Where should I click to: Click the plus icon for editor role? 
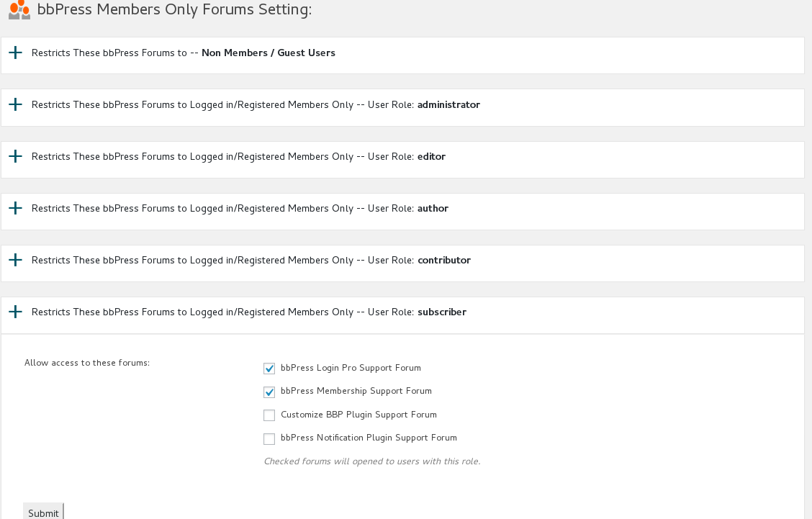point(15,156)
